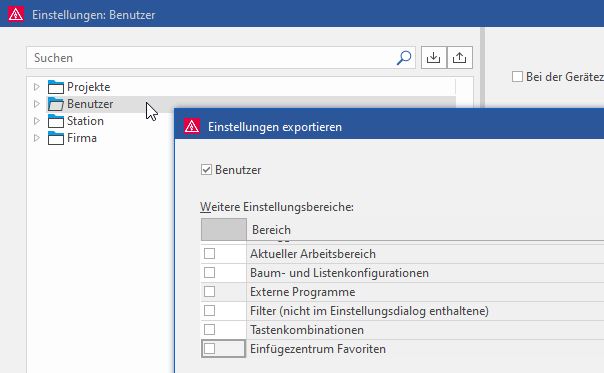Select the Station folder icon
This screenshot has height=373, width=604.
coord(56,121)
